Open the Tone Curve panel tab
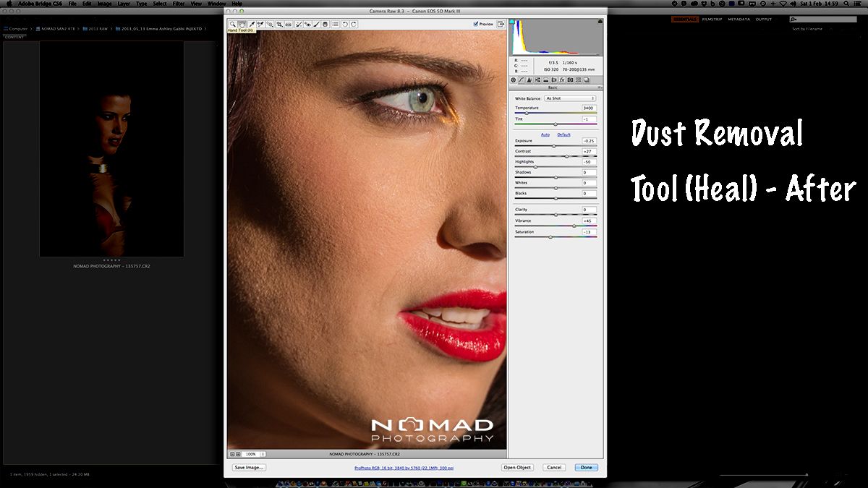This screenshot has height=488, width=868. pos(522,80)
